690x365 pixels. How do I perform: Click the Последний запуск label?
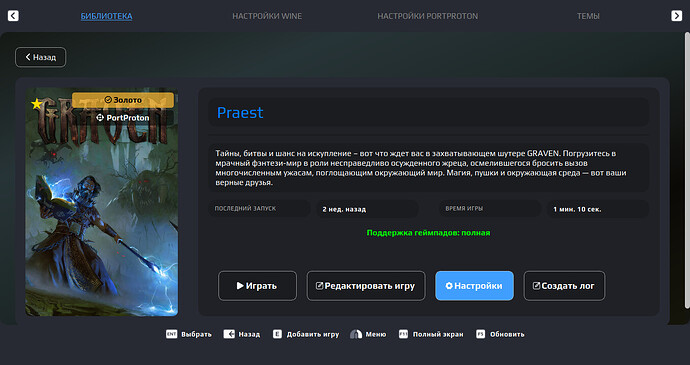[245, 209]
